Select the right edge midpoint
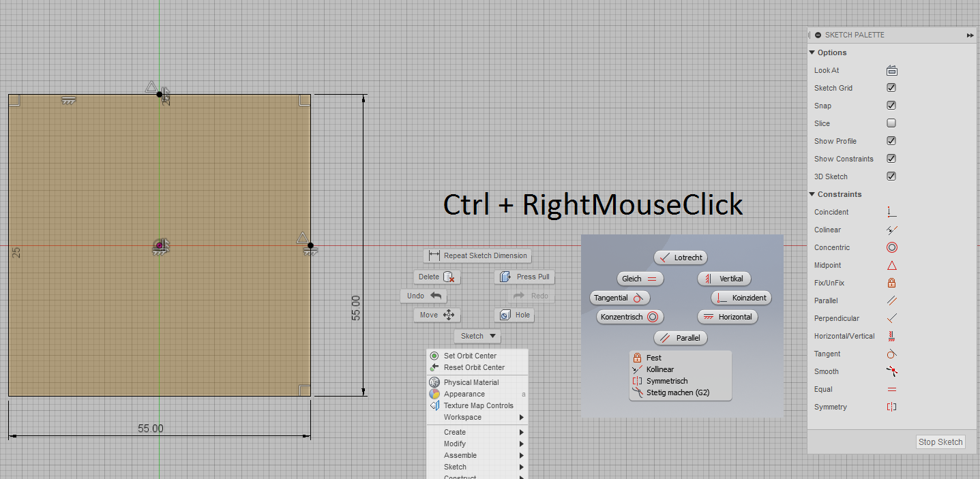This screenshot has width=980, height=479. [x=310, y=245]
